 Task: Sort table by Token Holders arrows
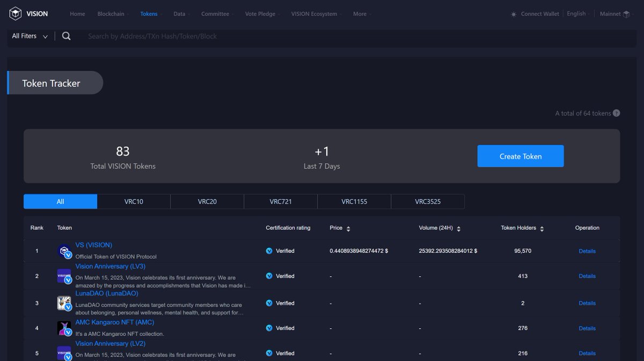(542, 228)
